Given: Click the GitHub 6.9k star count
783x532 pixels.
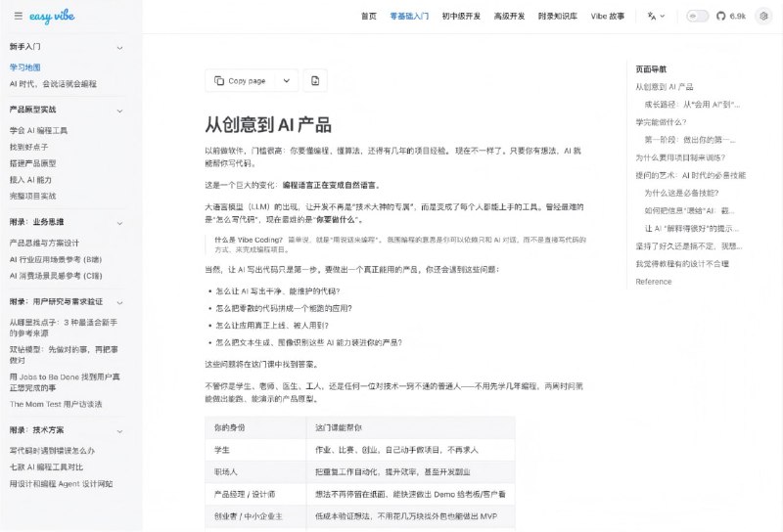Looking at the screenshot, I should pos(737,16).
